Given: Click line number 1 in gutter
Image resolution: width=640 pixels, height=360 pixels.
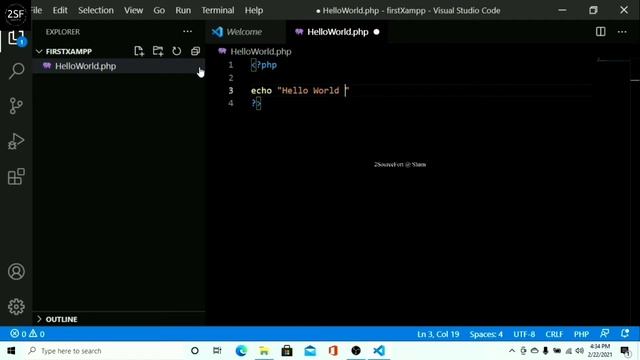Looking at the screenshot, I should coord(231,65).
